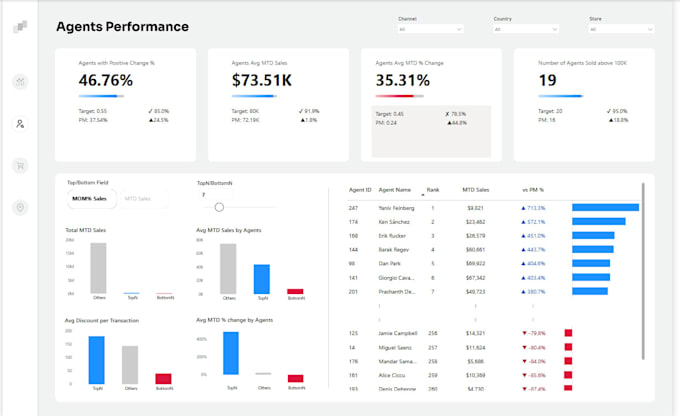Viewport: 680px width, 416px height.
Task: Click the Agents Avg MTD % Change card
Action: pyautogui.click(x=431, y=105)
